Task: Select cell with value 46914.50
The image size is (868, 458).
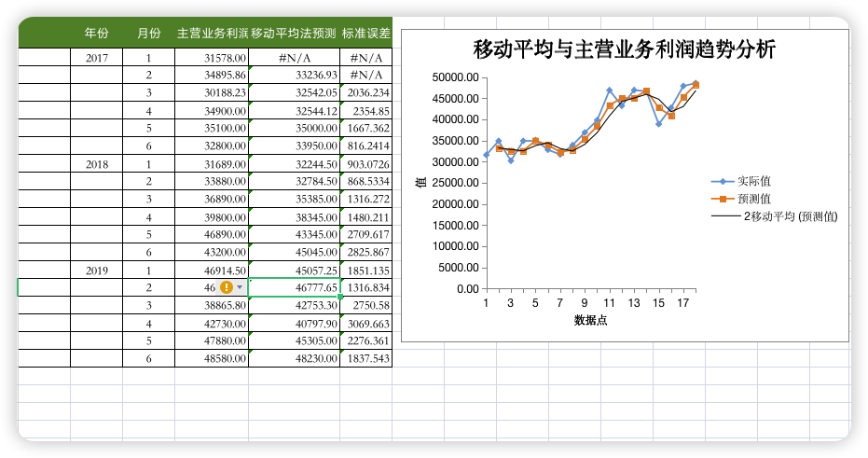Action: pos(212,271)
